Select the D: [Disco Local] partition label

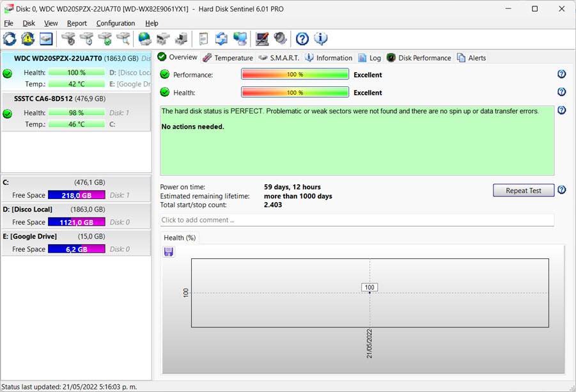[27, 209]
